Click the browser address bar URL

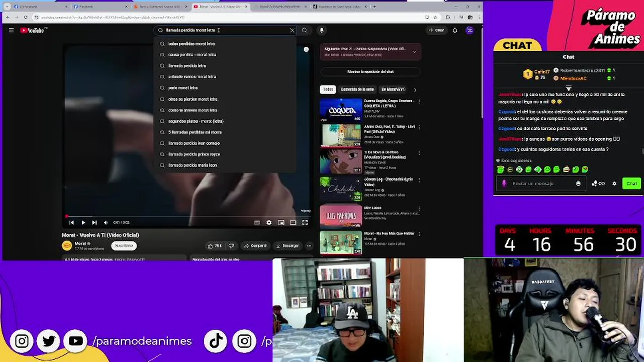pos(113,17)
